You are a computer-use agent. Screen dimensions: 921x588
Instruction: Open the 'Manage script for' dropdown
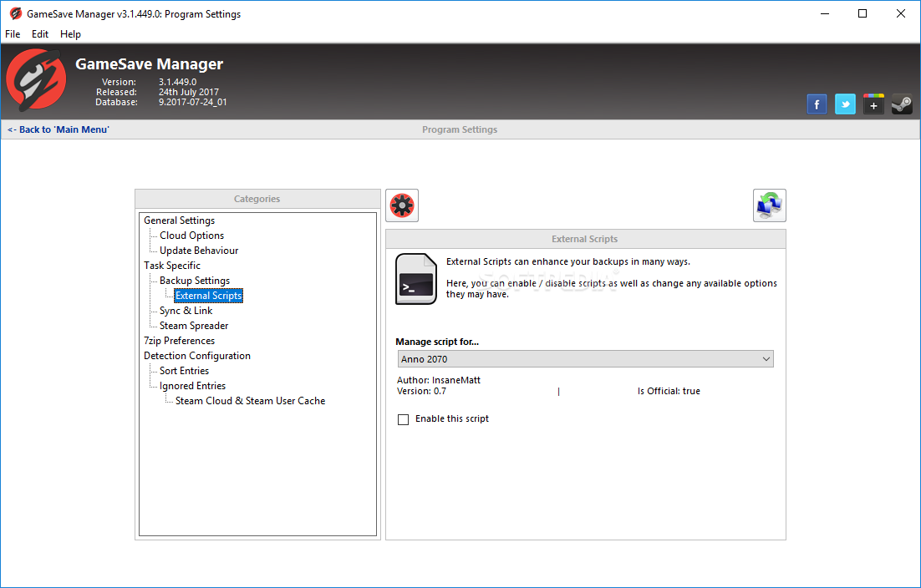(586, 359)
